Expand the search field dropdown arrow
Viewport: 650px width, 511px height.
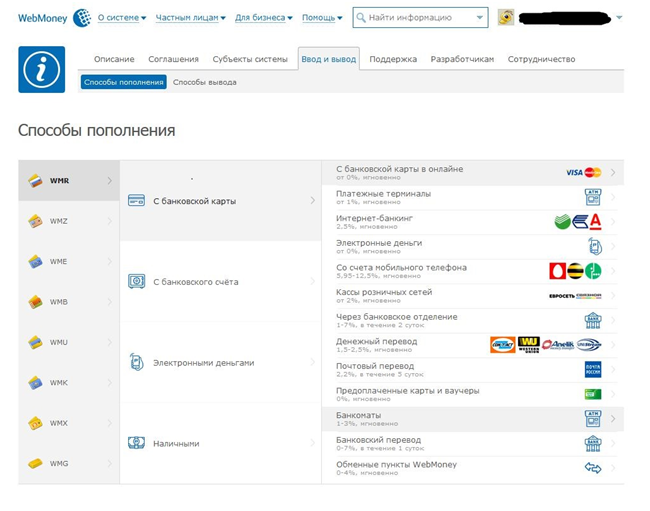click(480, 17)
